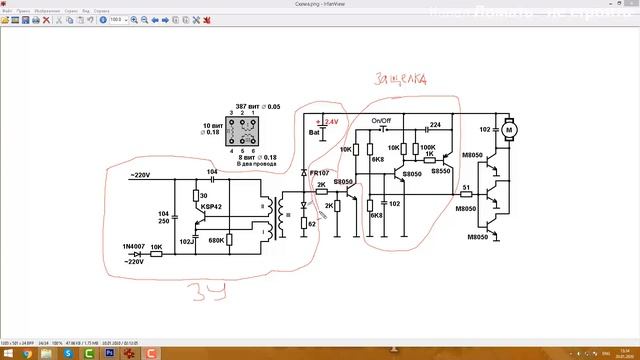Image resolution: width=640 pixels, height=360 pixels.
Task: Delete the file with the red X icon
Action: click(x=47, y=20)
